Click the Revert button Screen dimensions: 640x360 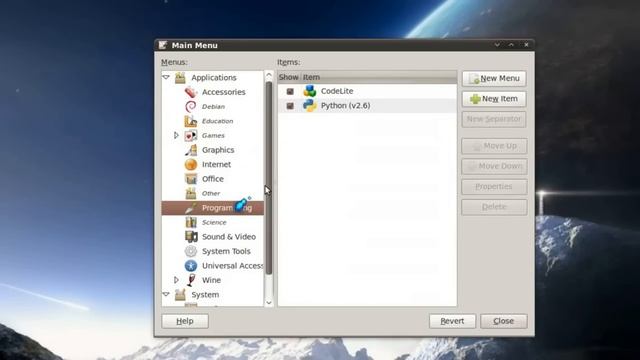(x=452, y=321)
